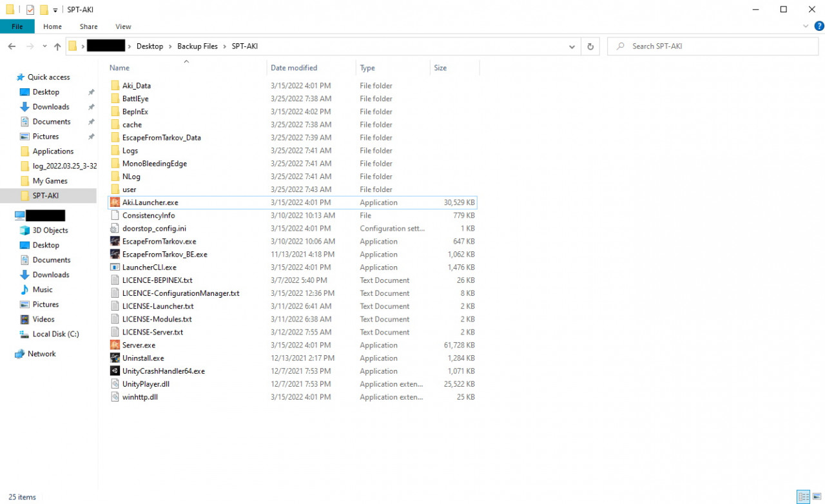
Task: Click the EscapeFromTarkov.exe icon
Action: pyautogui.click(x=115, y=242)
